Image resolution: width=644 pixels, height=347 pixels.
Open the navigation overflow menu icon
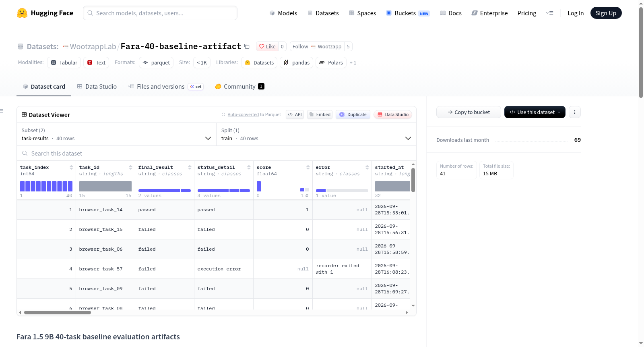[549, 13]
